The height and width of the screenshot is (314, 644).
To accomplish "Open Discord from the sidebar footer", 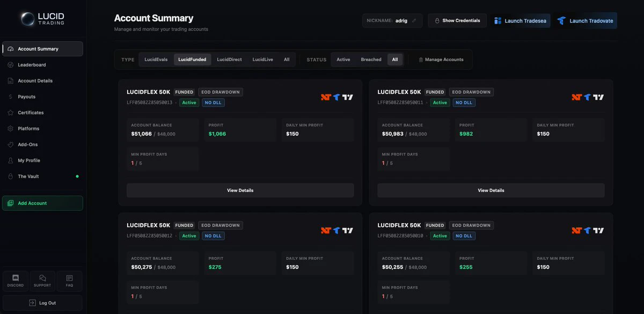I will pyautogui.click(x=16, y=281).
